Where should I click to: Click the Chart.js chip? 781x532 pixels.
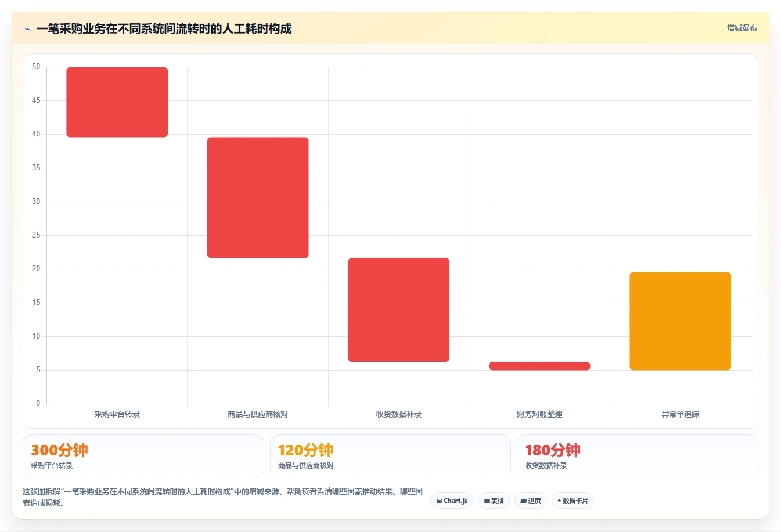coord(452,501)
